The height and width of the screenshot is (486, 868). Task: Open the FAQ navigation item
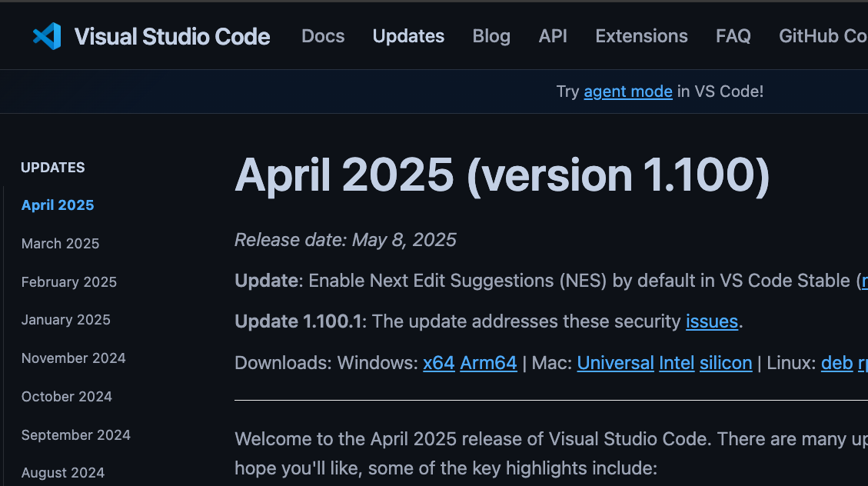click(733, 36)
